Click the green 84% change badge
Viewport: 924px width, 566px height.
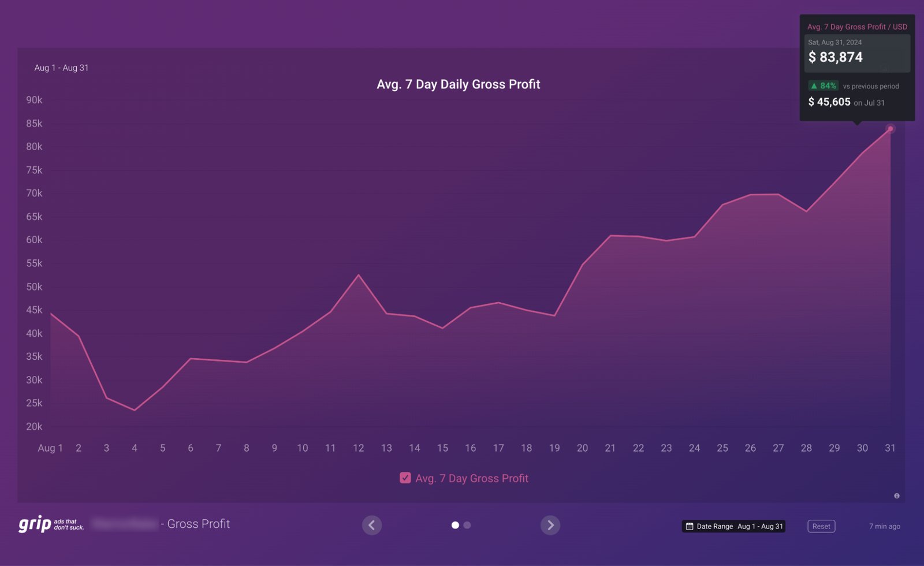click(824, 85)
